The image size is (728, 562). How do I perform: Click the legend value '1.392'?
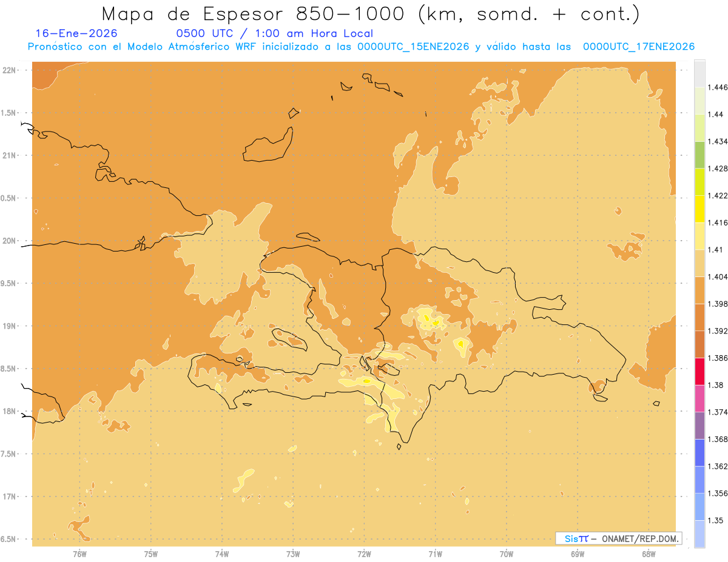(718, 331)
